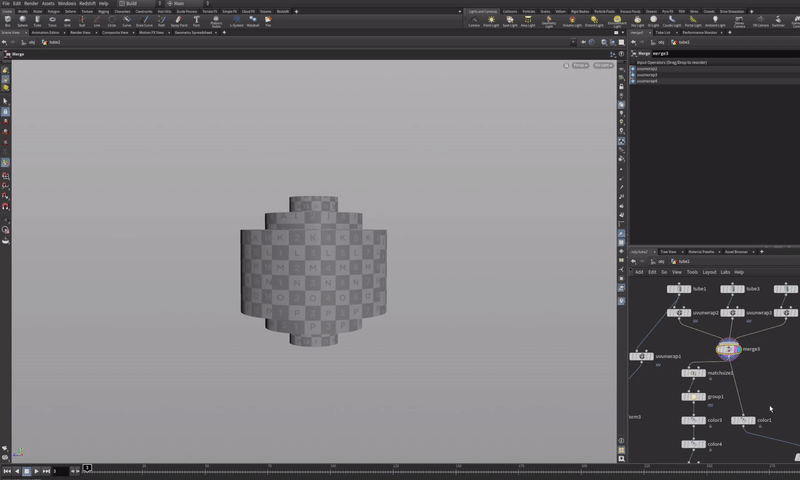Add an Ambient Light
Screen dimensions: 800x480
[715, 21]
